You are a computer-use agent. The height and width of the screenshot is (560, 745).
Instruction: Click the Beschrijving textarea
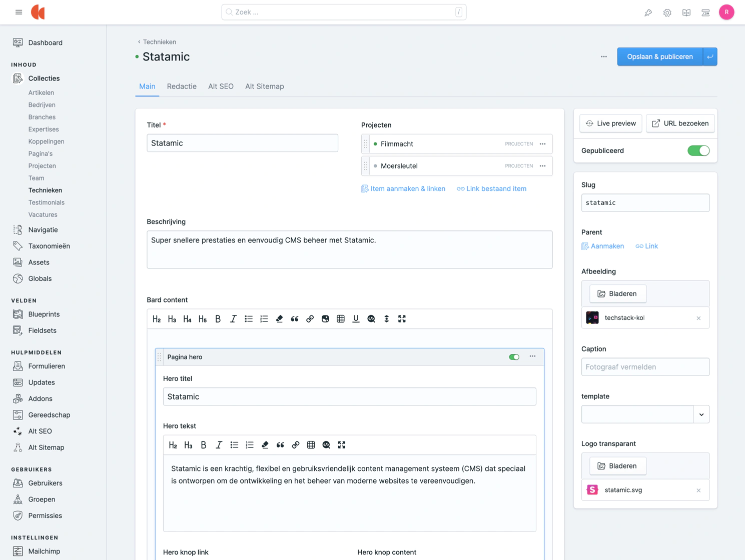(x=350, y=249)
